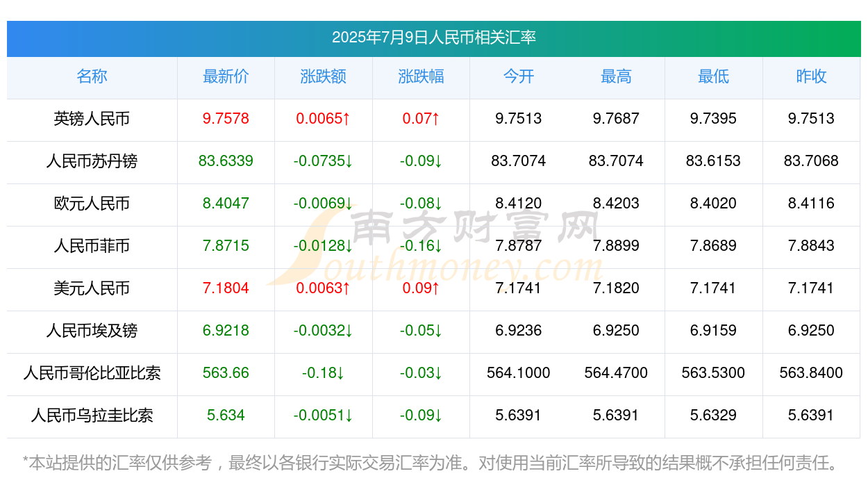
Task: Click the previous close 563.8400
Action: point(811,373)
